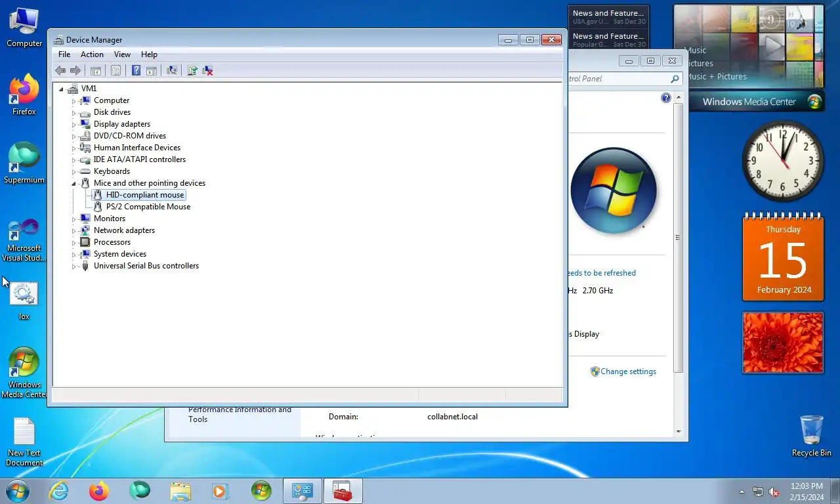Image resolution: width=840 pixels, height=504 pixels.
Task: Select Microsoft Visual Studio desktop shortcut
Action: click(x=24, y=240)
